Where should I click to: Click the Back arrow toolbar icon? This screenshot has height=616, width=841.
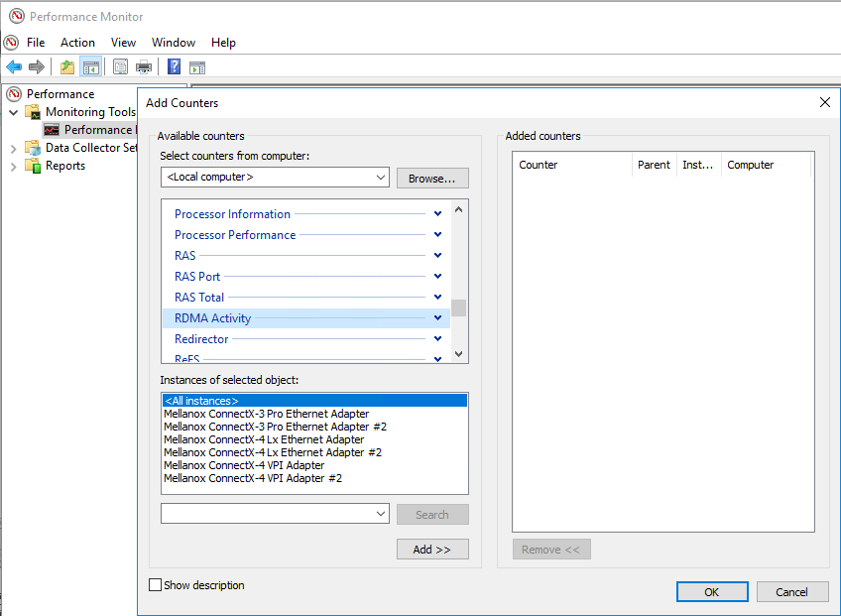point(14,67)
